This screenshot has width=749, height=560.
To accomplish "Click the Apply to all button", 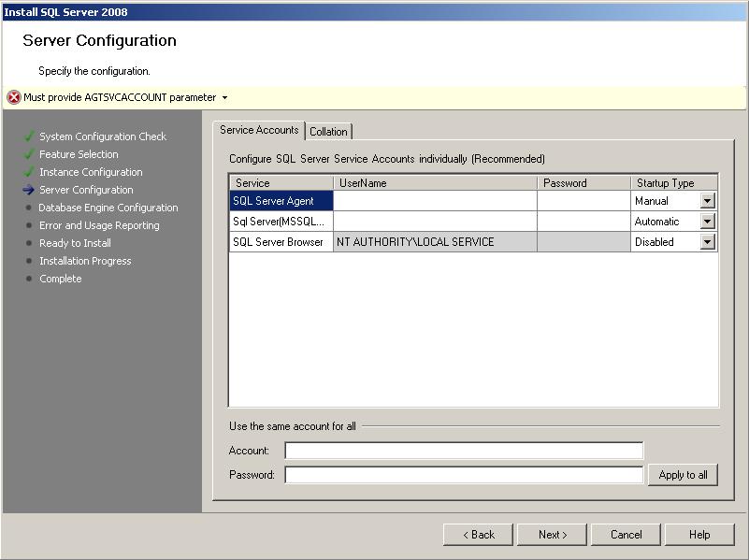I will pos(684,475).
